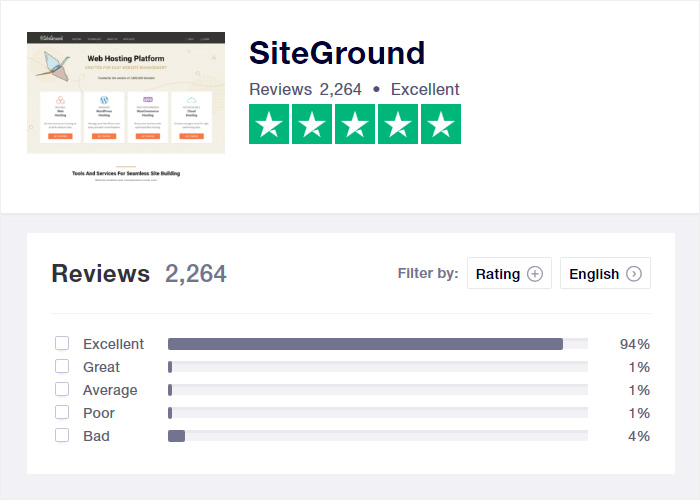
Task: Click the Bad rating bar
Action: pyautogui.click(x=378, y=436)
